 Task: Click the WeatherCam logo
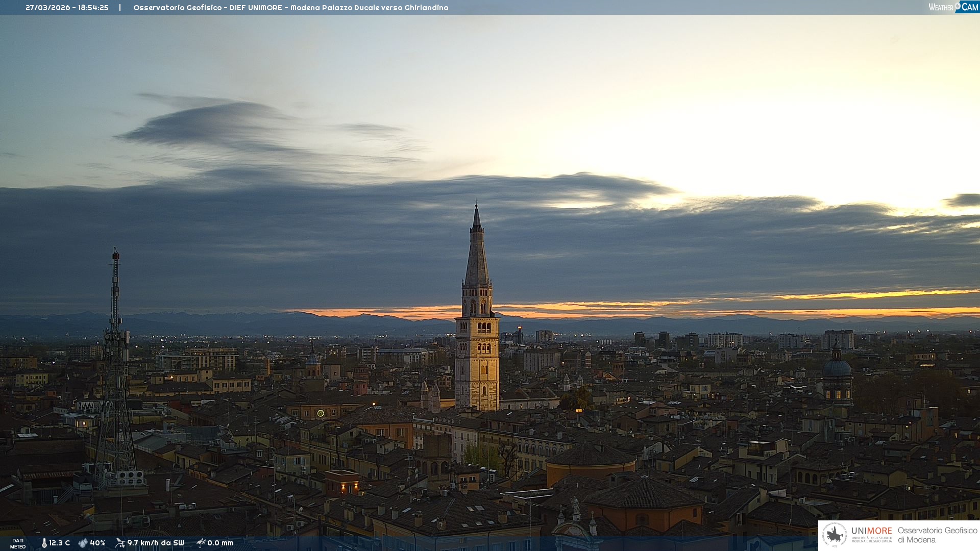[x=953, y=7]
